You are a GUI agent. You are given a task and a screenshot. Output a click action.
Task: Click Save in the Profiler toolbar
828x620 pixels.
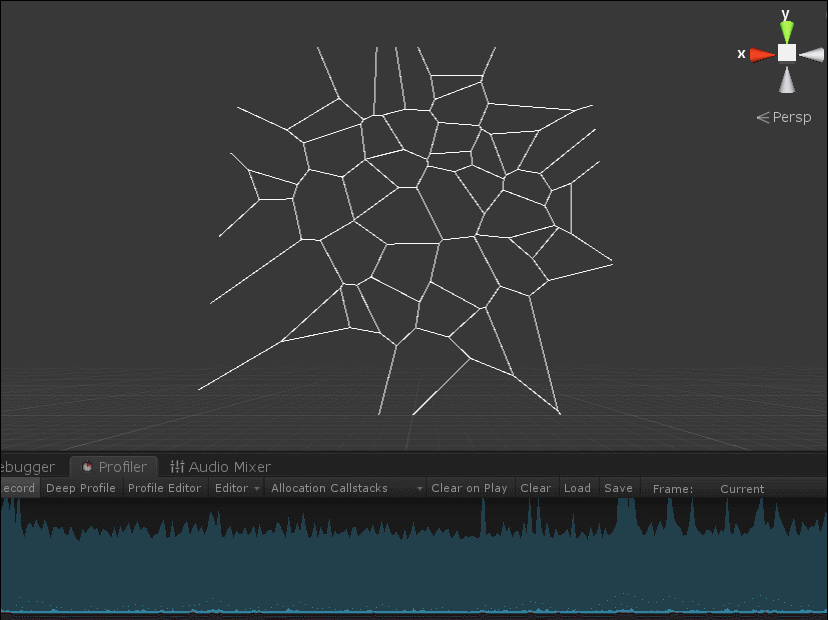point(618,488)
